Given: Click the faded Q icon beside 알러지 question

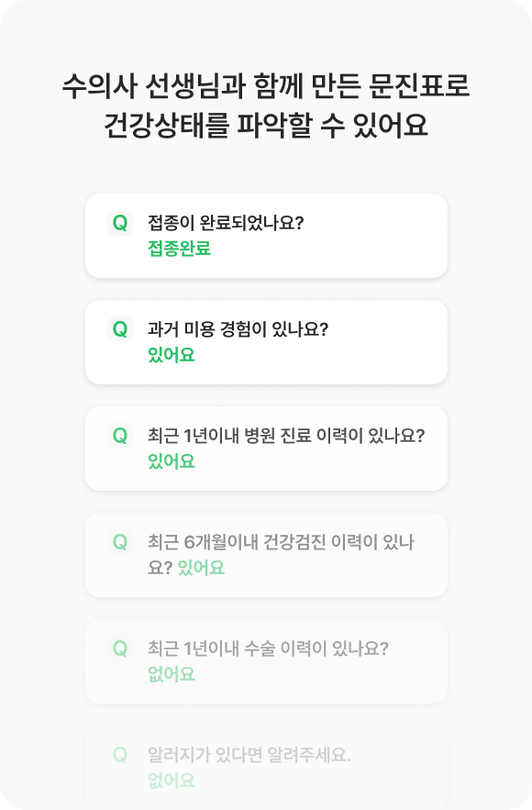Looking at the screenshot, I should [x=120, y=755].
